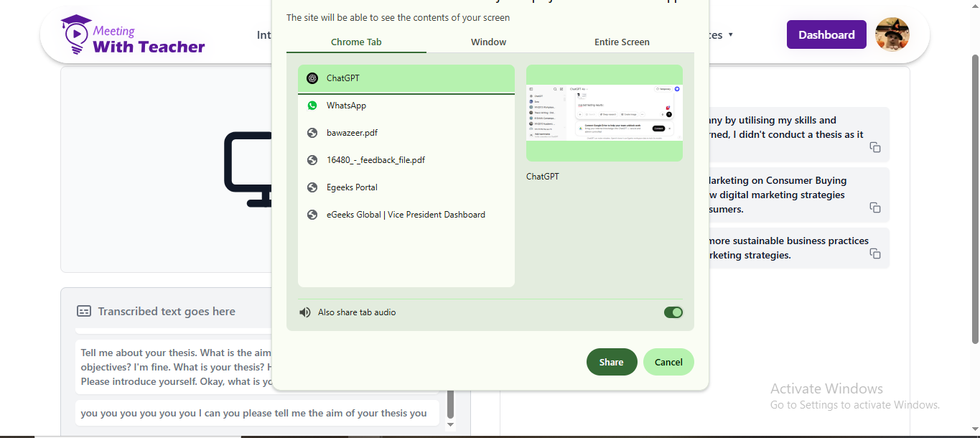The height and width of the screenshot is (438, 980).
Task: Expand the navigation dropdown arrow in the header
Action: (x=731, y=34)
